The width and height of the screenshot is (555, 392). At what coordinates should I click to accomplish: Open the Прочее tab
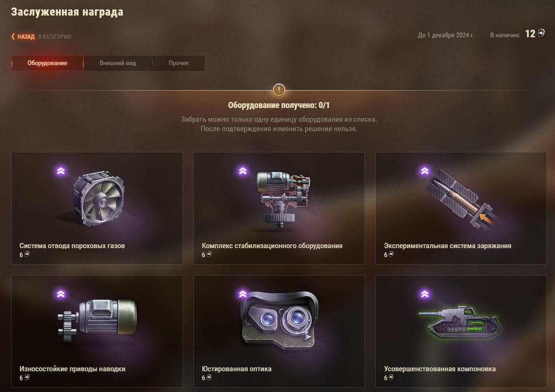click(x=178, y=63)
